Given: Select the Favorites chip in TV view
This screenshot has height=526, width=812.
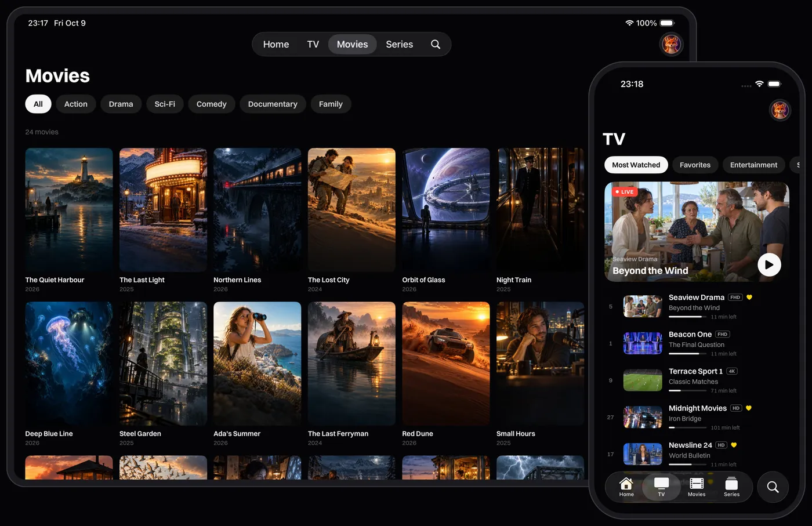Looking at the screenshot, I should point(695,165).
